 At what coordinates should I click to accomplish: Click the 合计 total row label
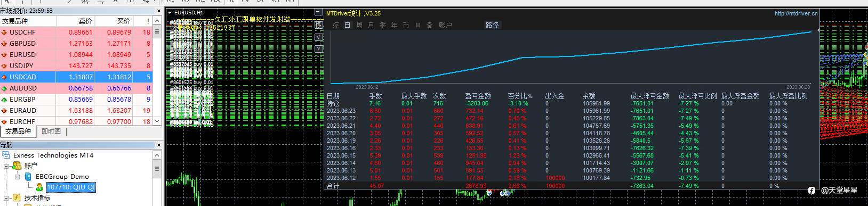tap(333, 186)
